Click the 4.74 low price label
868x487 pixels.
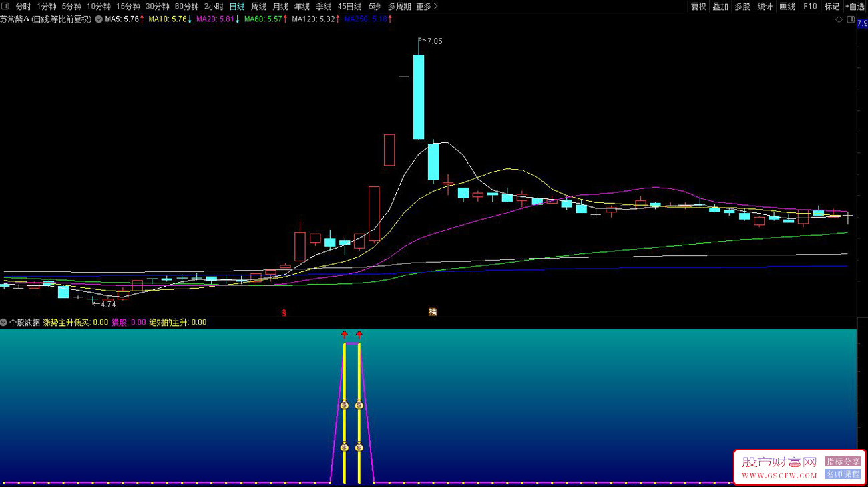point(108,305)
